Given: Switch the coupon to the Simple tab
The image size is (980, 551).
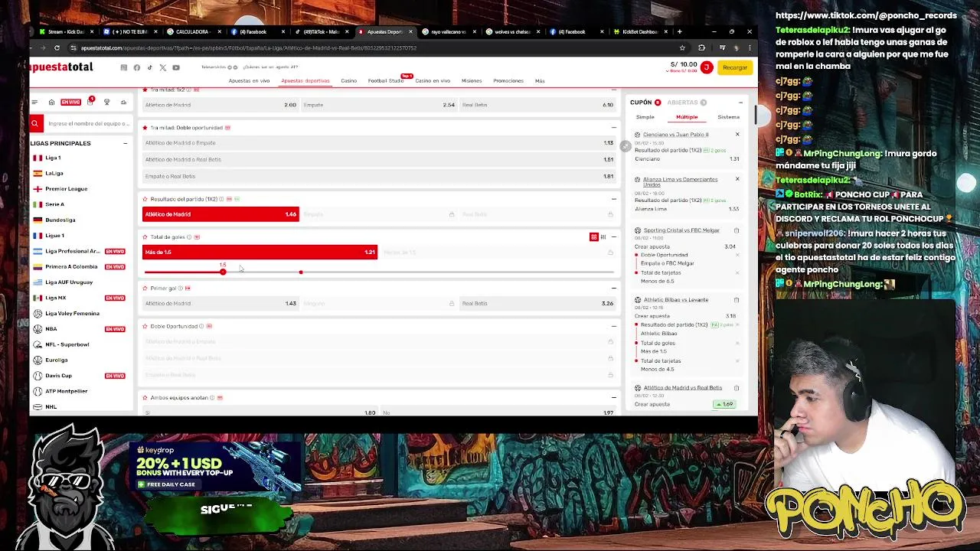Looking at the screenshot, I should tap(645, 117).
